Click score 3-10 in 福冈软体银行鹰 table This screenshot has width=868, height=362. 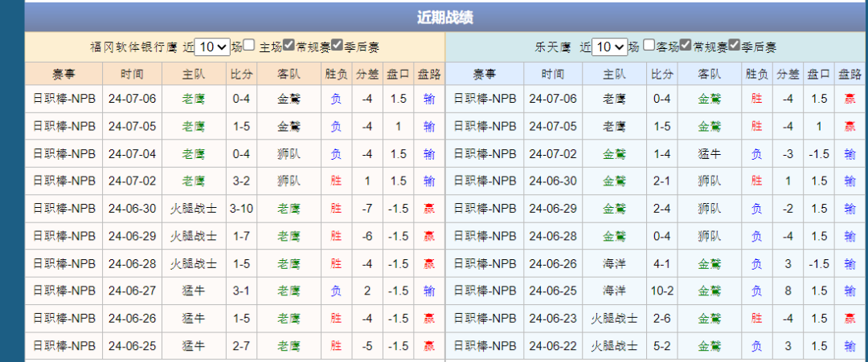[x=241, y=209]
